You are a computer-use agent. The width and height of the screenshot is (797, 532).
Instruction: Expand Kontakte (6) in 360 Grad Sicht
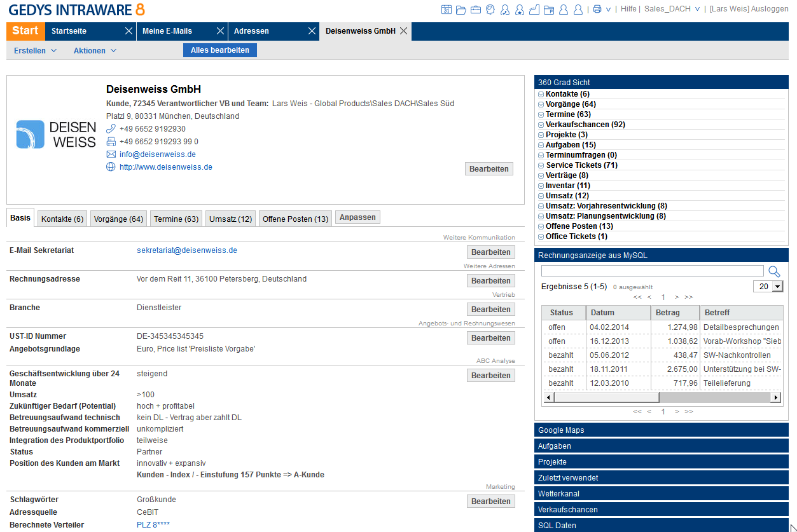[541, 94]
